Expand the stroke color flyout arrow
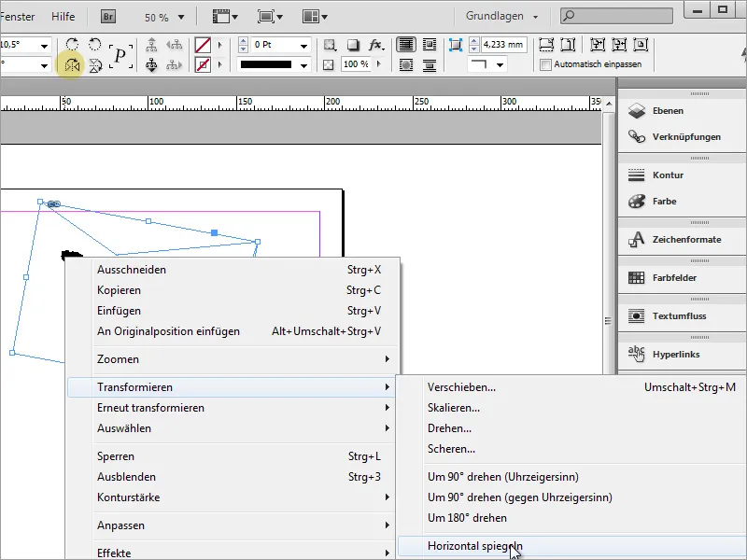 pyautogui.click(x=220, y=64)
